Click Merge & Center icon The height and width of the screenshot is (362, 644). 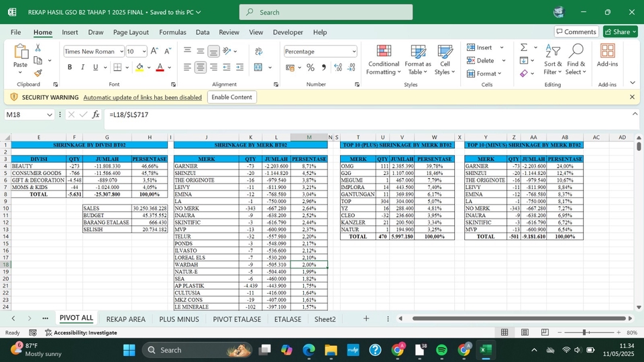(x=258, y=67)
